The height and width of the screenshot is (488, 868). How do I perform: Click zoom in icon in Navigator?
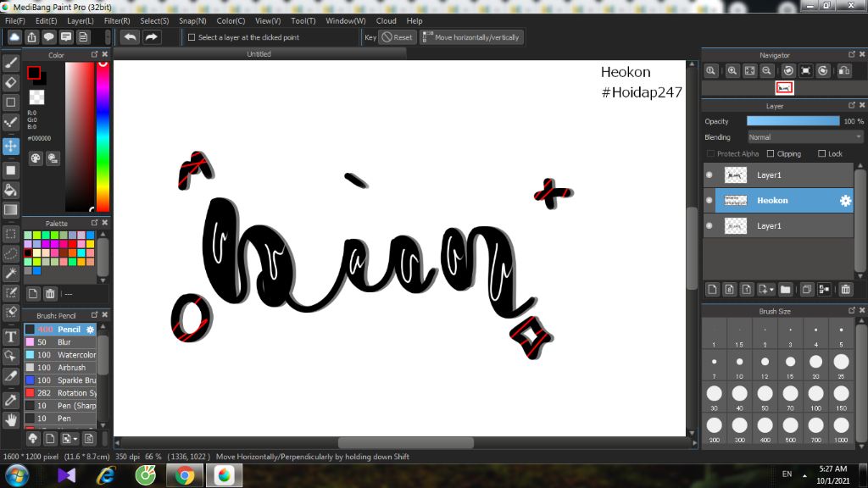click(732, 71)
